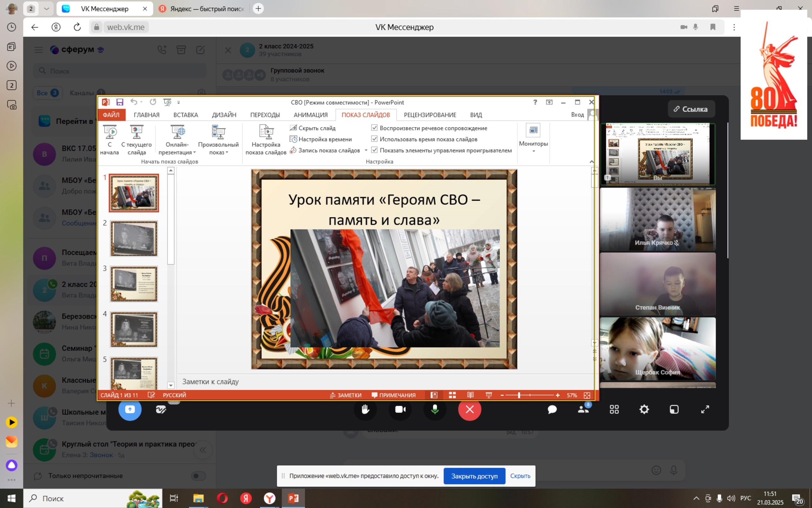Switch to Reading view in status bar
The width and height of the screenshot is (812, 508).
pos(470,395)
